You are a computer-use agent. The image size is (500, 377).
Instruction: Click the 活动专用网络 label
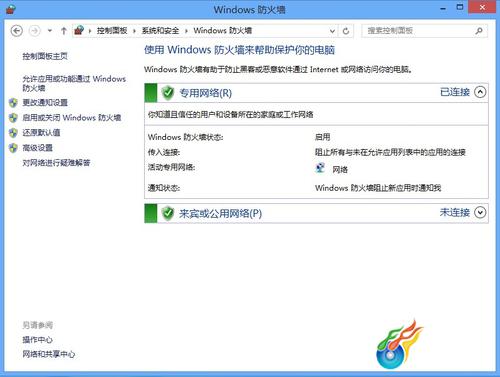[171, 167]
